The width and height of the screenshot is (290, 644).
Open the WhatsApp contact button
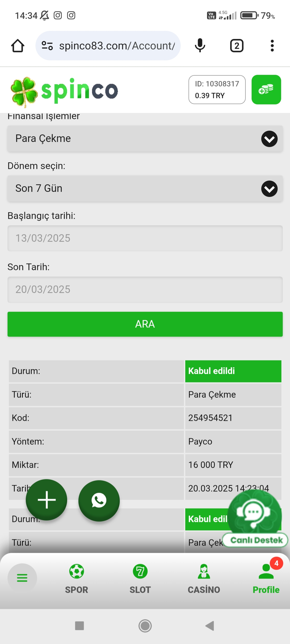pos(99,501)
